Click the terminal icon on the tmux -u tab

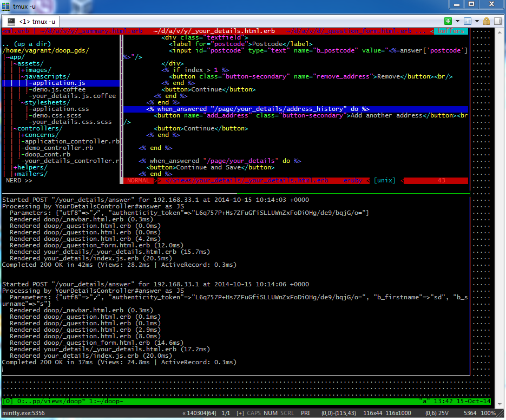coord(11,22)
